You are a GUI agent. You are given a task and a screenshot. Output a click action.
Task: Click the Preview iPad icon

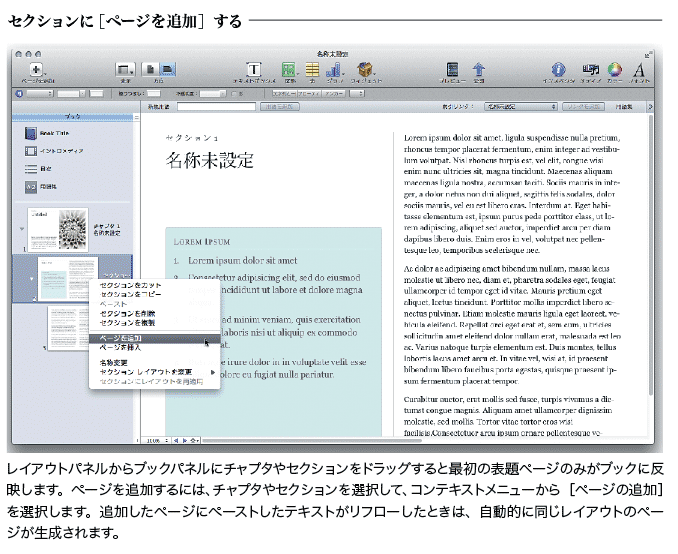pyautogui.click(x=452, y=70)
